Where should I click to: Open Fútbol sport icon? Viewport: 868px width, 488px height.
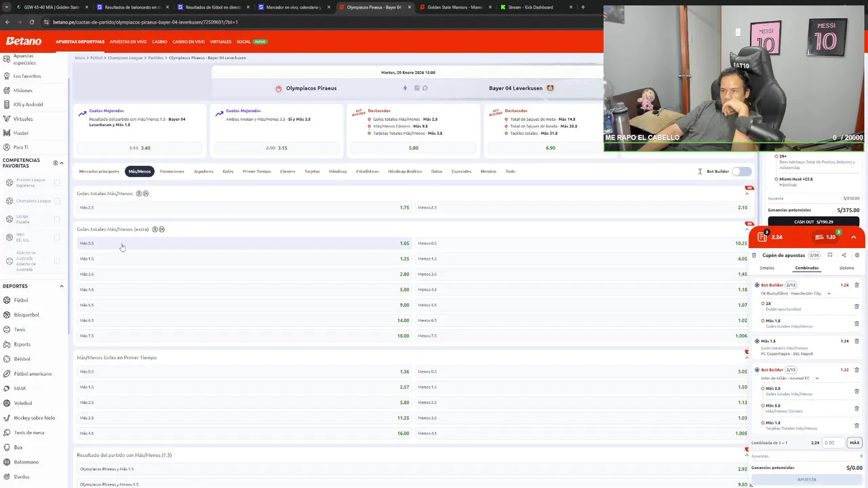point(7,300)
